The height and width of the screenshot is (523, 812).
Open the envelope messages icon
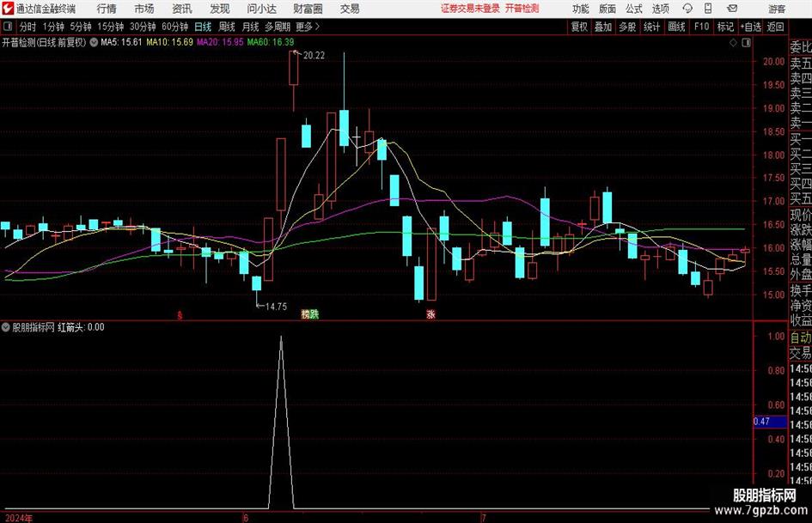pos(732,9)
